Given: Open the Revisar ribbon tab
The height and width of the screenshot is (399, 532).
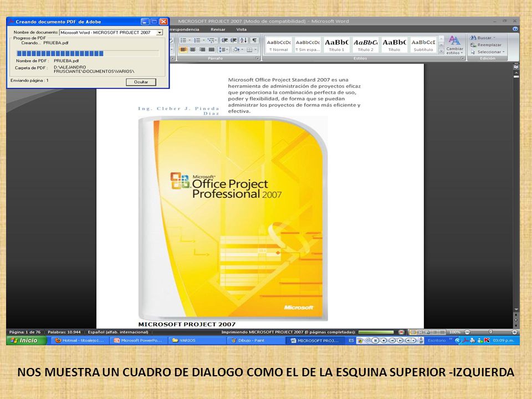Looking at the screenshot, I should pyautogui.click(x=218, y=29).
